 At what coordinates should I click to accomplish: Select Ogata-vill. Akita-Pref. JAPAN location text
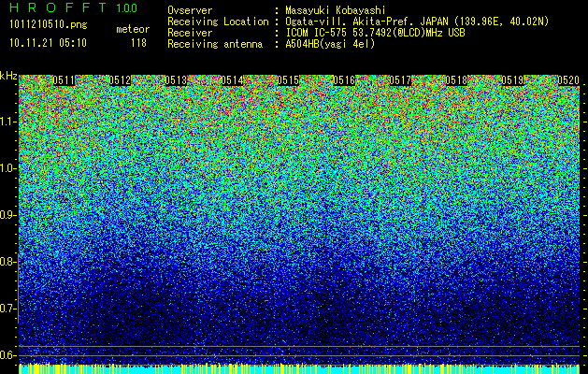(366, 22)
